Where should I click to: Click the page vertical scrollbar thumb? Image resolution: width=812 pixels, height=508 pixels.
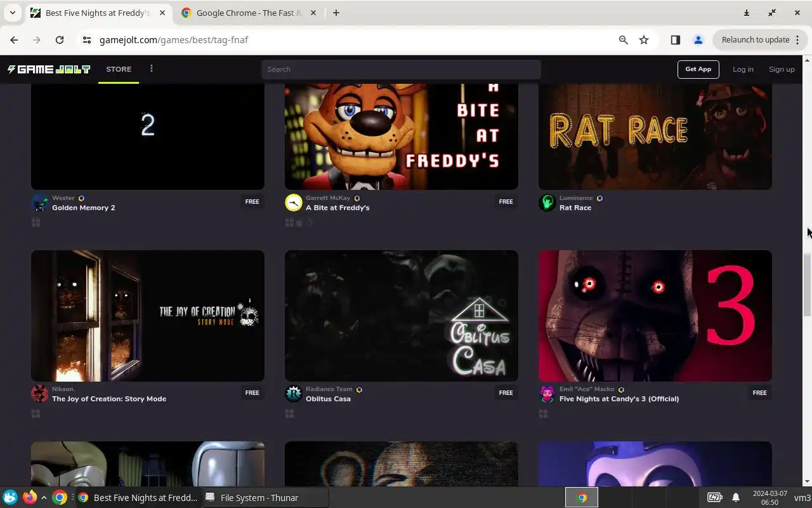[x=807, y=284]
